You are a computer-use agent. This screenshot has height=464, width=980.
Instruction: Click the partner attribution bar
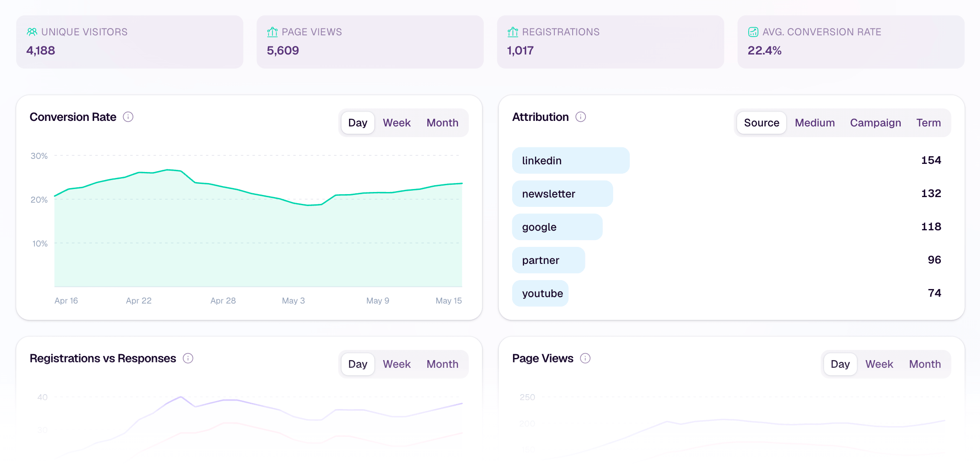(548, 260)
